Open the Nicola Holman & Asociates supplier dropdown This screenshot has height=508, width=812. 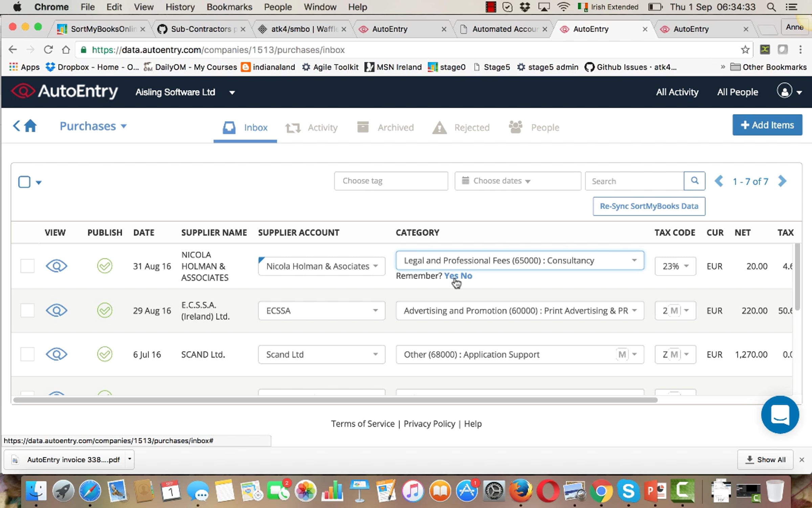click(321, 266)
